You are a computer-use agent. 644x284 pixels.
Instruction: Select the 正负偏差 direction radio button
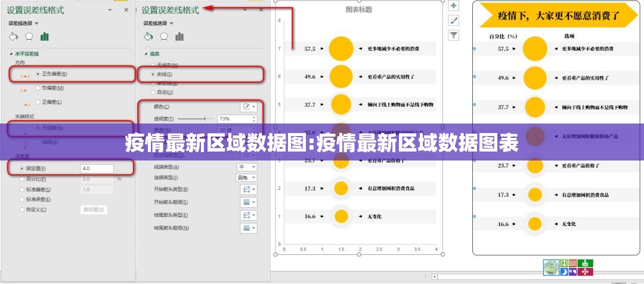coord(38,74)
